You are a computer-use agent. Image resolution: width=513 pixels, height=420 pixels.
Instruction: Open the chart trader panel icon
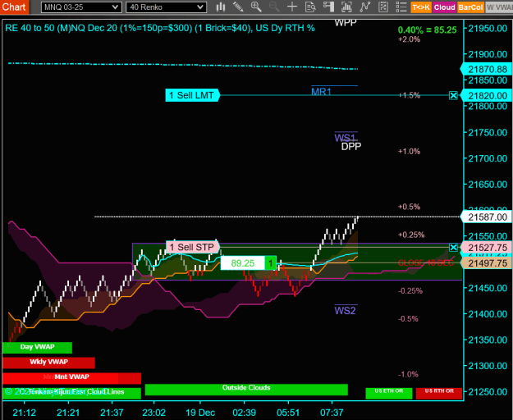click(328, 7)
